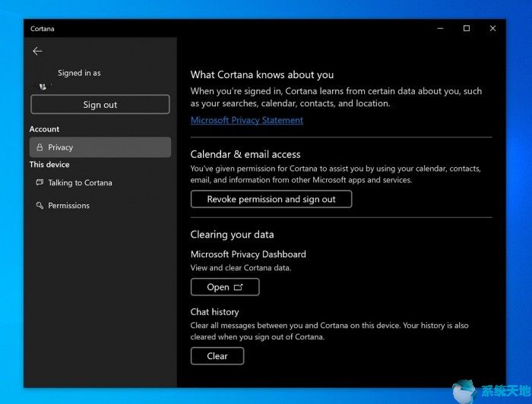Click 'View and clear Cortana data.' text
Viewport: 532px width, 404px height.
click(x=241, y=268)
